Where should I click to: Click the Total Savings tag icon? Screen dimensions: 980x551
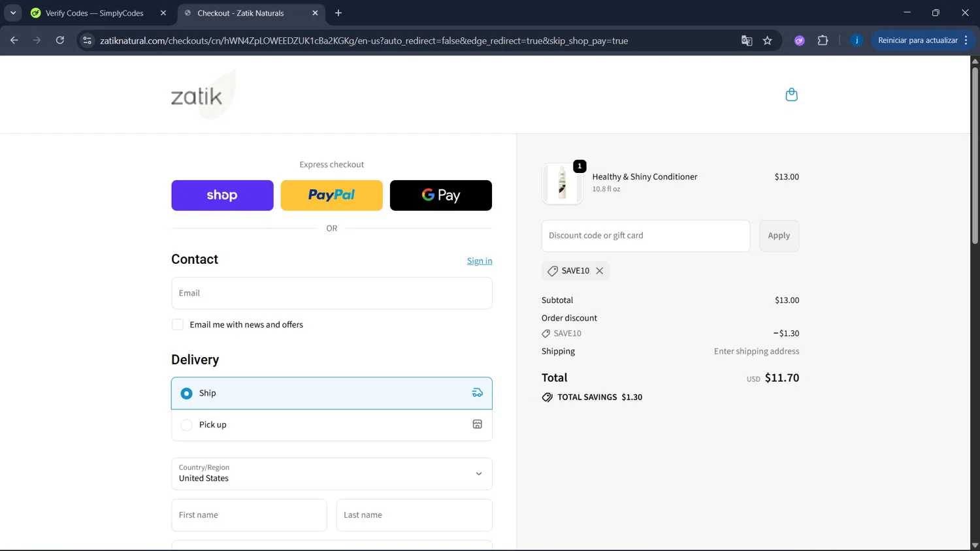click(547, 397)
